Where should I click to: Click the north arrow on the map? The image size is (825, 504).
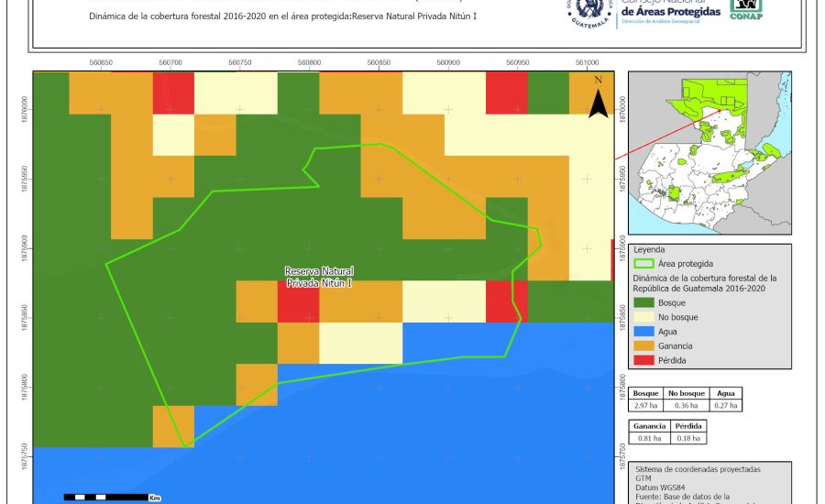point(598,98)
